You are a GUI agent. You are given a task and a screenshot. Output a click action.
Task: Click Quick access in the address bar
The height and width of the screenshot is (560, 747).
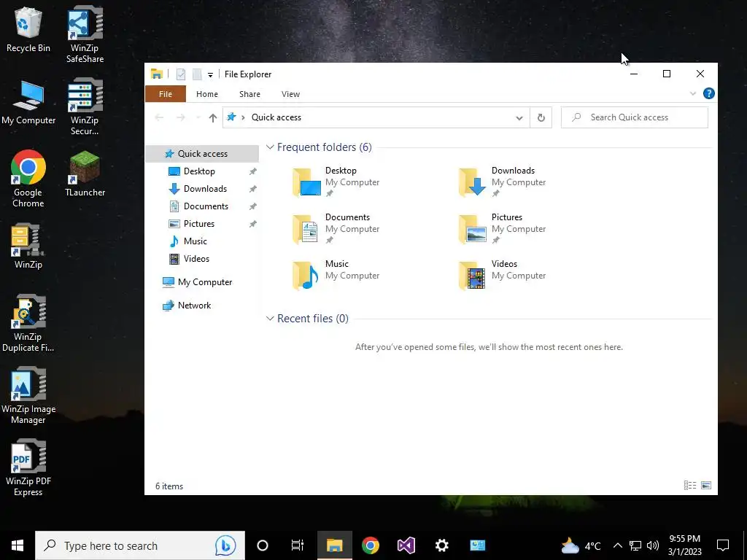276,117
